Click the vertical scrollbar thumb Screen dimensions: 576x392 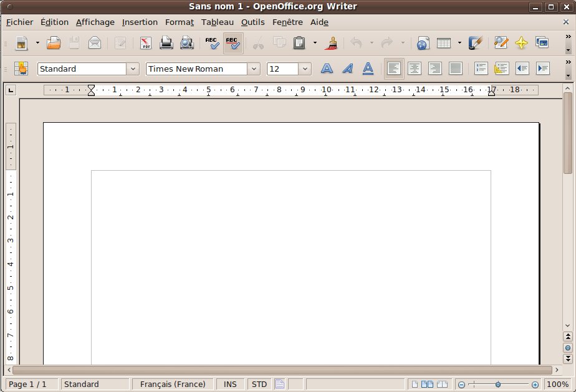(568, 131)
